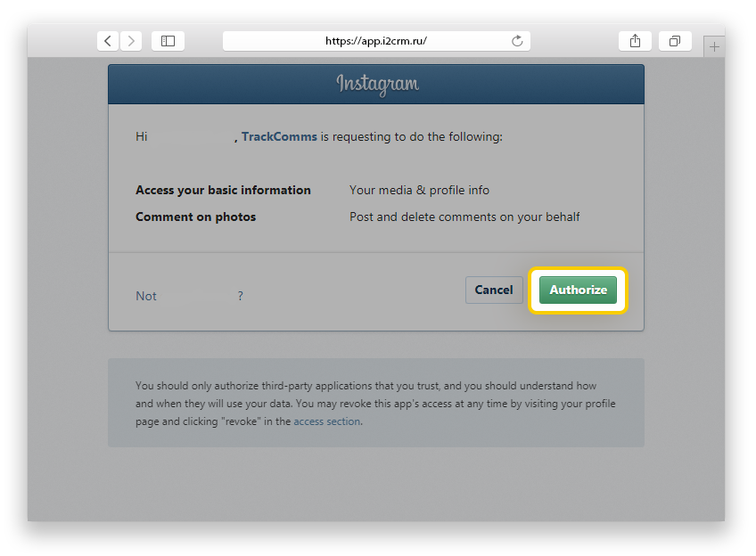Follow the 'access section' link
Viewport: 756px width, 556px height.
[327, 421]
